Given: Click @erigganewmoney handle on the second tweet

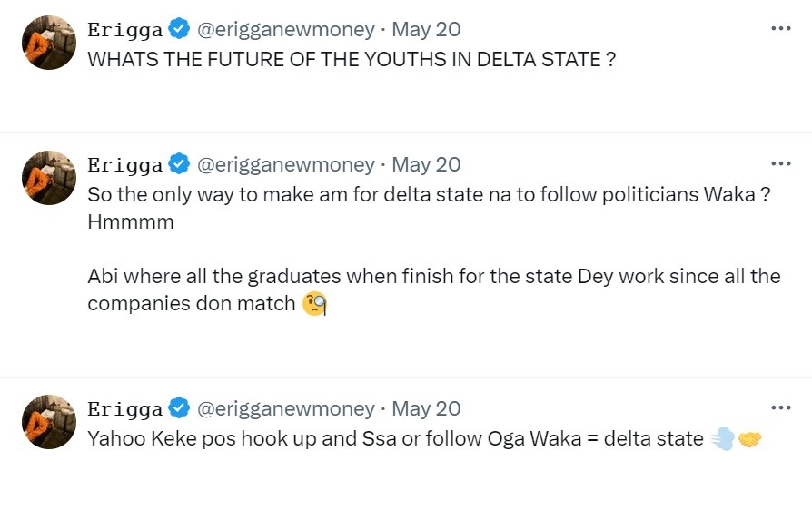Looking at the screenshot, I should 285,165.
